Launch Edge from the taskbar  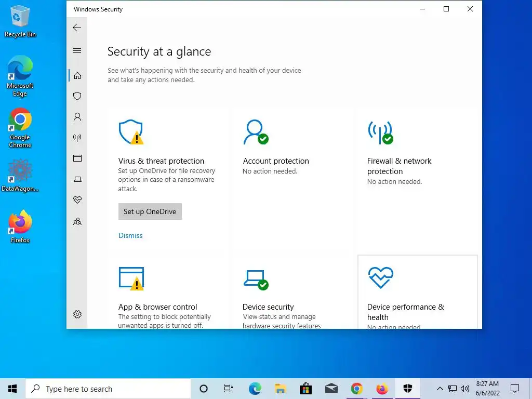point(255,389)
